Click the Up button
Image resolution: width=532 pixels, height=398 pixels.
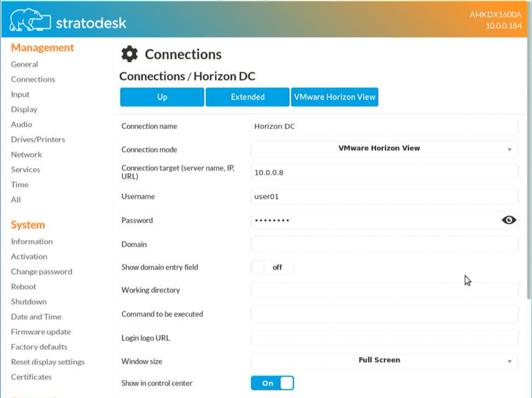click(x=162, y=97)
